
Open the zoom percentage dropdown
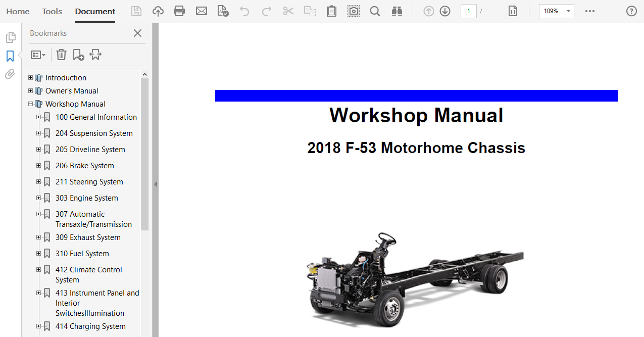click(567, 11)
